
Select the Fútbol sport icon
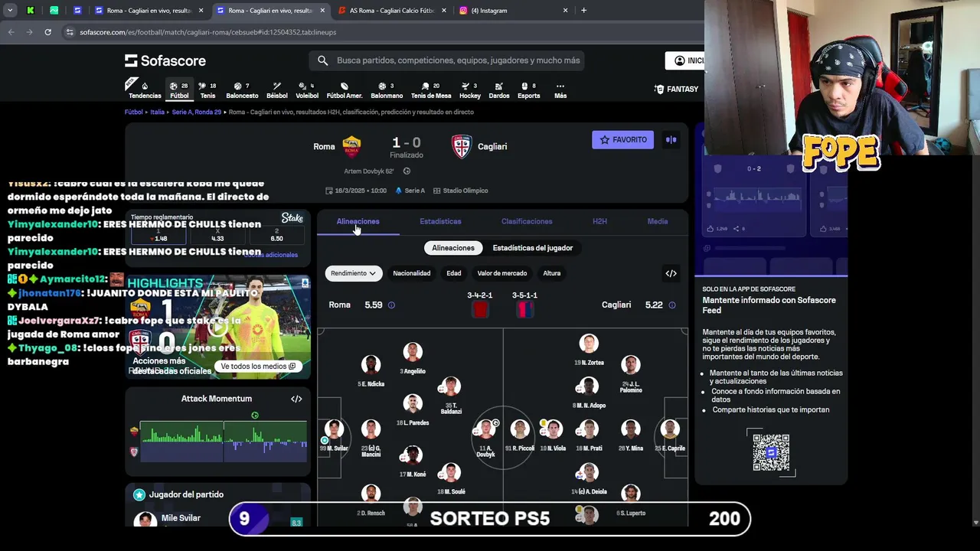pos(179,90)
